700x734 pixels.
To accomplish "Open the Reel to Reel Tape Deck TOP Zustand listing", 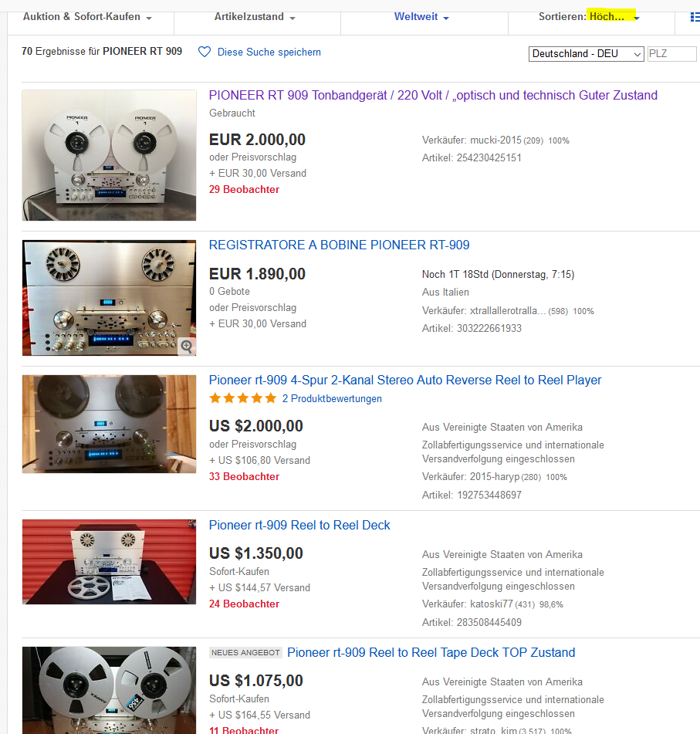I will click(x=431, y=653).
